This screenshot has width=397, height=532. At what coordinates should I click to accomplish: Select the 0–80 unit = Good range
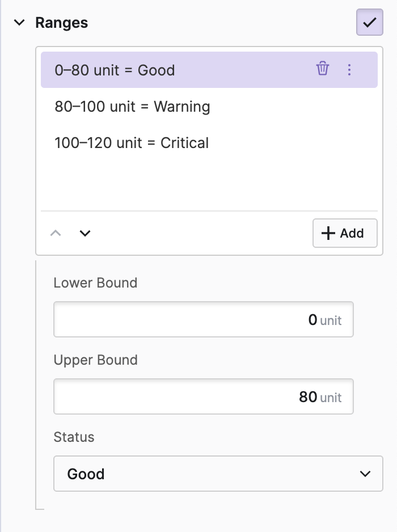point(115,70)
